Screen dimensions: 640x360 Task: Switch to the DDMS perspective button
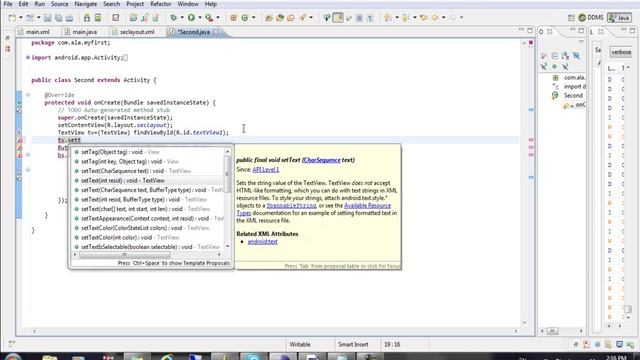click(x=591, y=18)
